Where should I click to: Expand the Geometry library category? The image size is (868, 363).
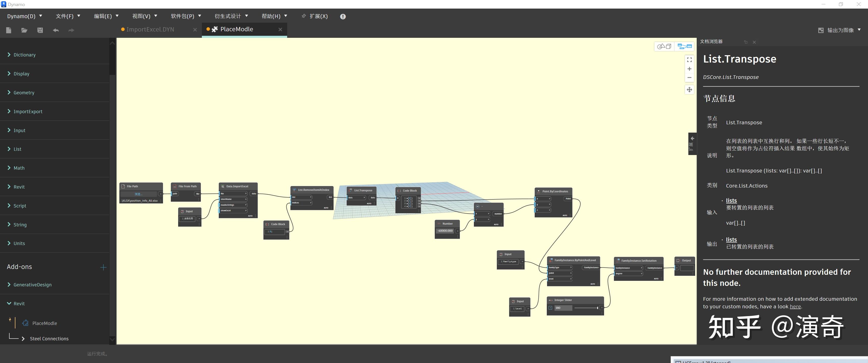[23, 93]
